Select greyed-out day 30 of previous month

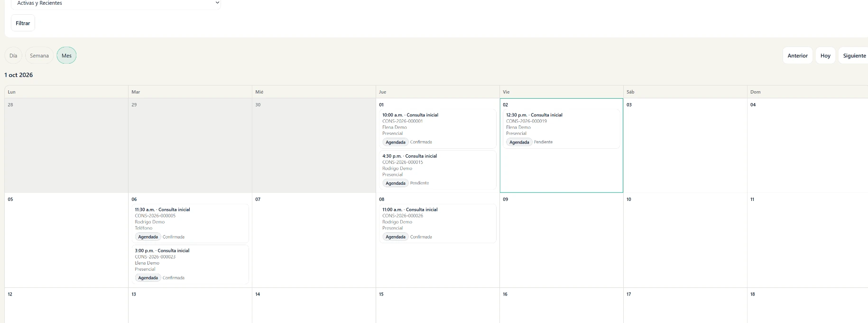(314, 145)
